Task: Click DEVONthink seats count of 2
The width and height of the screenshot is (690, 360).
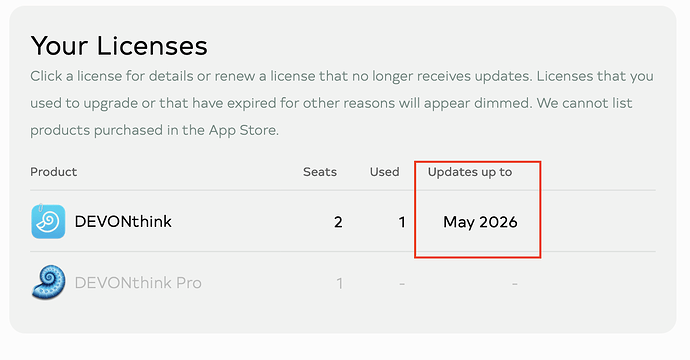Action: tap(338, 222)
